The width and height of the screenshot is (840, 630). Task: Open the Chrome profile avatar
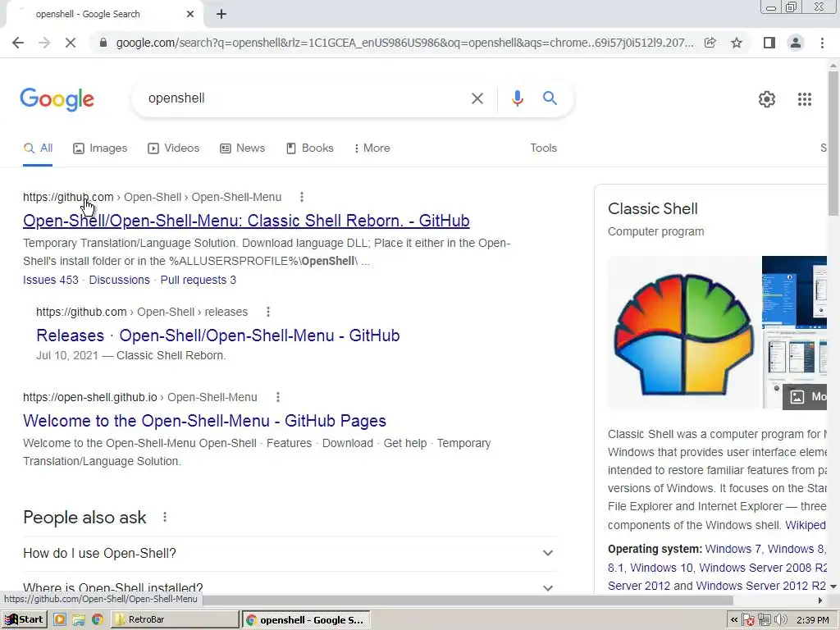click(796, 43)
